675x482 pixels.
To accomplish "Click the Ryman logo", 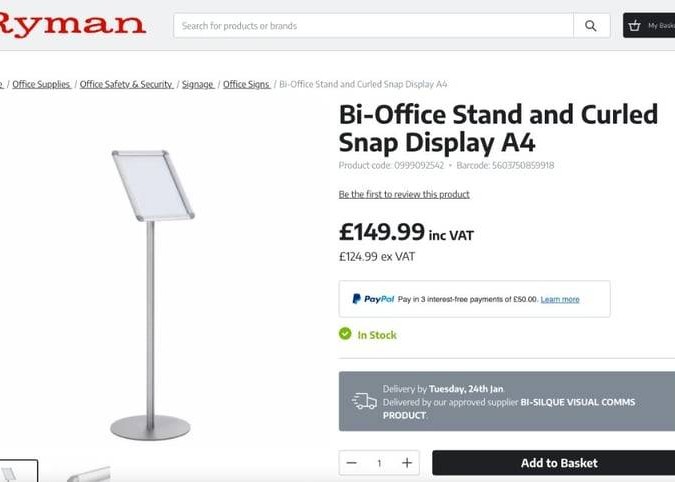I will point(72,25).
